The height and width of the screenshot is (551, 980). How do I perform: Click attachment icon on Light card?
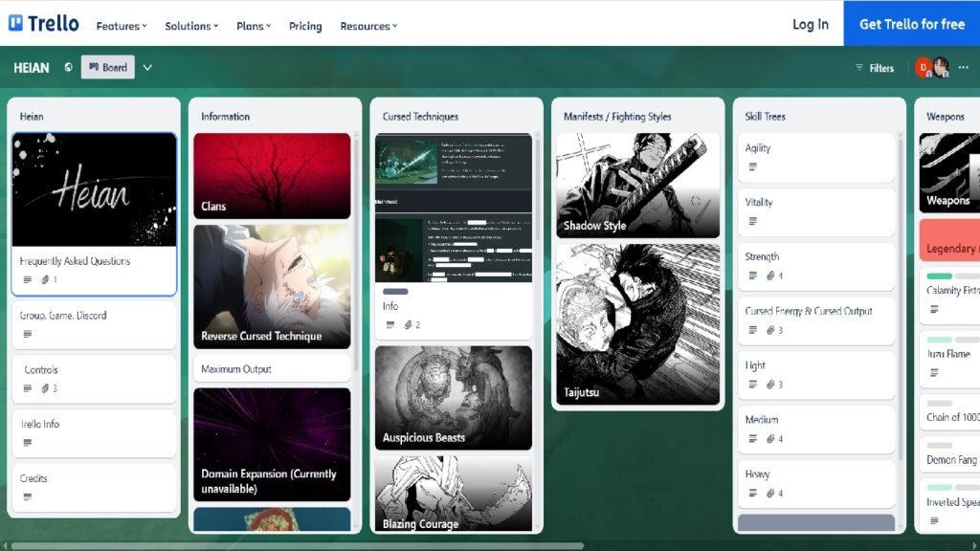click(770, 385)
